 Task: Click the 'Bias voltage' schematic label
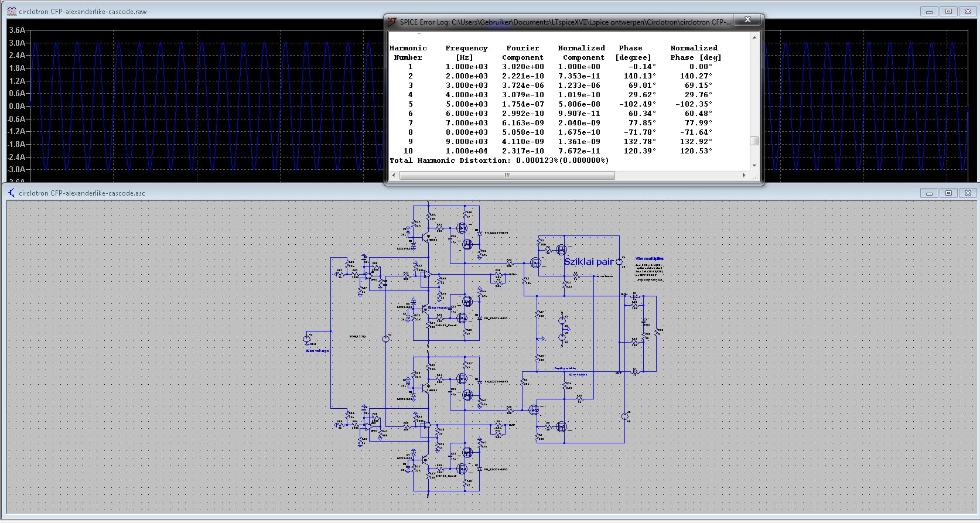click(x=317, y=351)
